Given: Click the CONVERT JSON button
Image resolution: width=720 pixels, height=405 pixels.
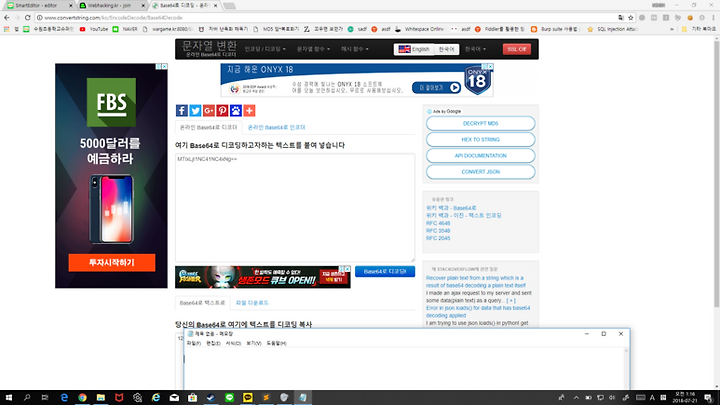Looking at the screenshot, I should pos(480,172).
